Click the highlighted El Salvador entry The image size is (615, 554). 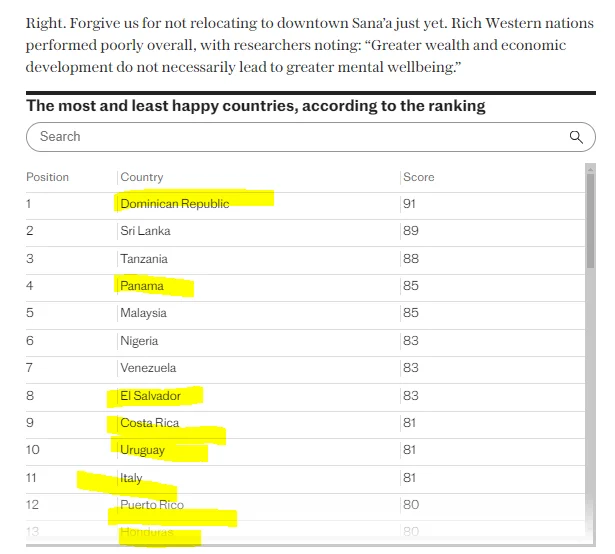151,396
